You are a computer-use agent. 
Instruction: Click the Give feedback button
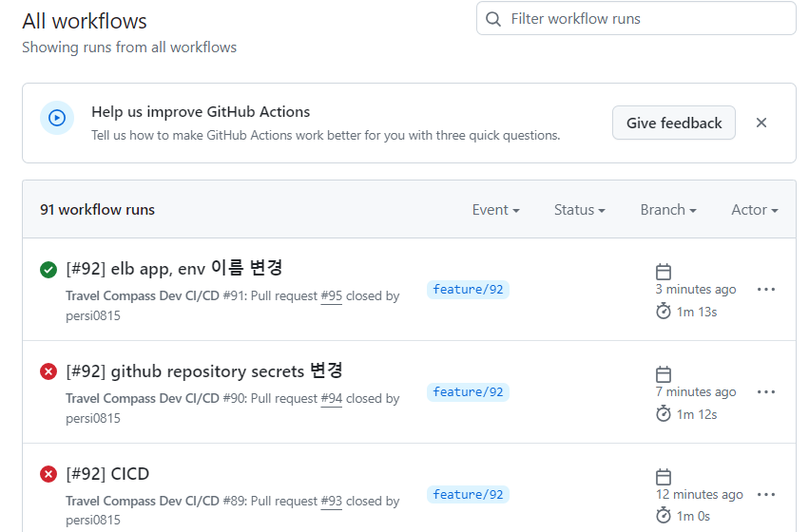coord(674,123)
